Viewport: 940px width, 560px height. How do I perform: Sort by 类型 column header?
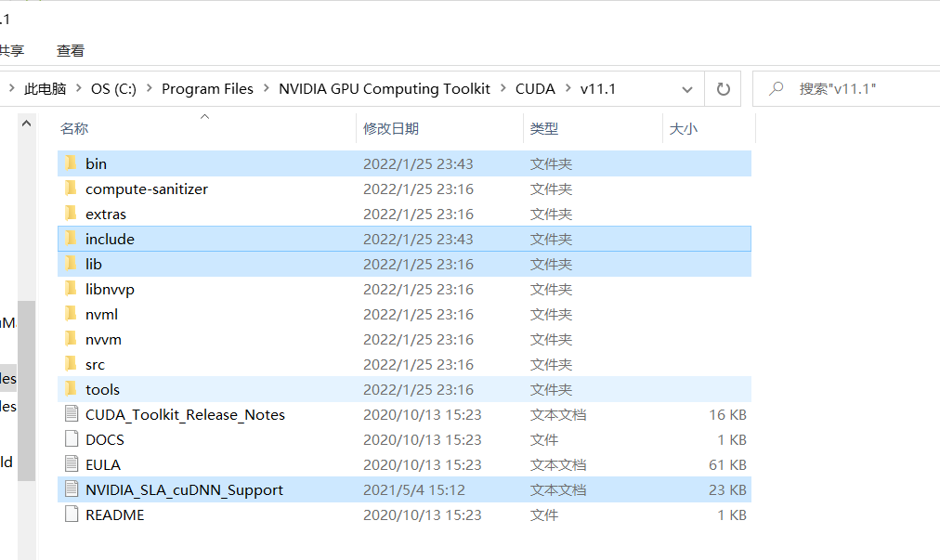[x=544, y=128]
